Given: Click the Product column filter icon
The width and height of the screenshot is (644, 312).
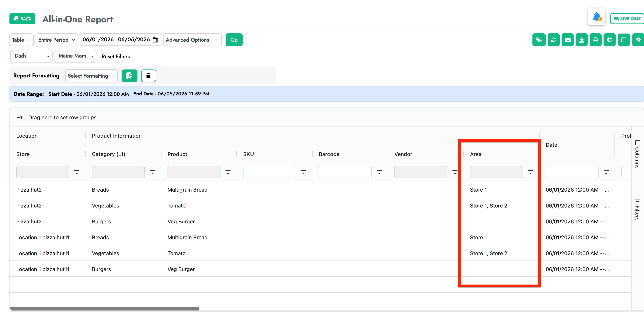Looking at the screenshot, I should click(228, 172).
